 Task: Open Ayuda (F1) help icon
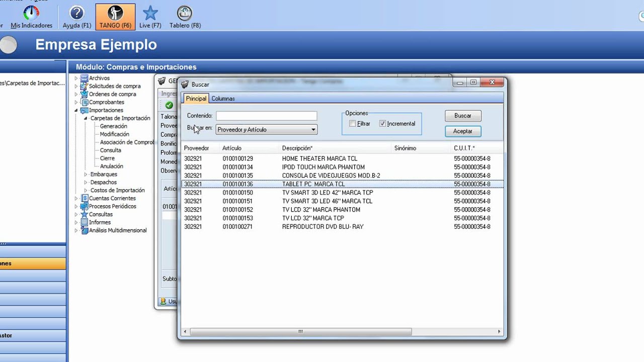tap(77, 13)
